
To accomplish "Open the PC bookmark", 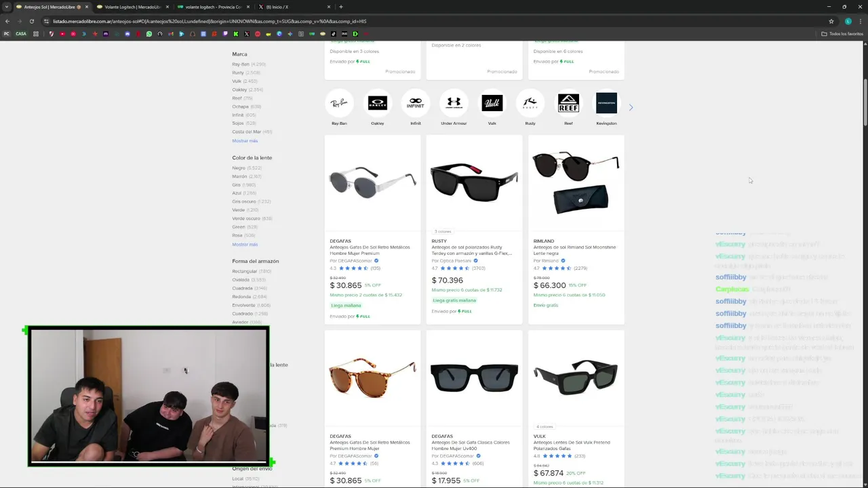I will pyautogui.click(x=7, y=34).
